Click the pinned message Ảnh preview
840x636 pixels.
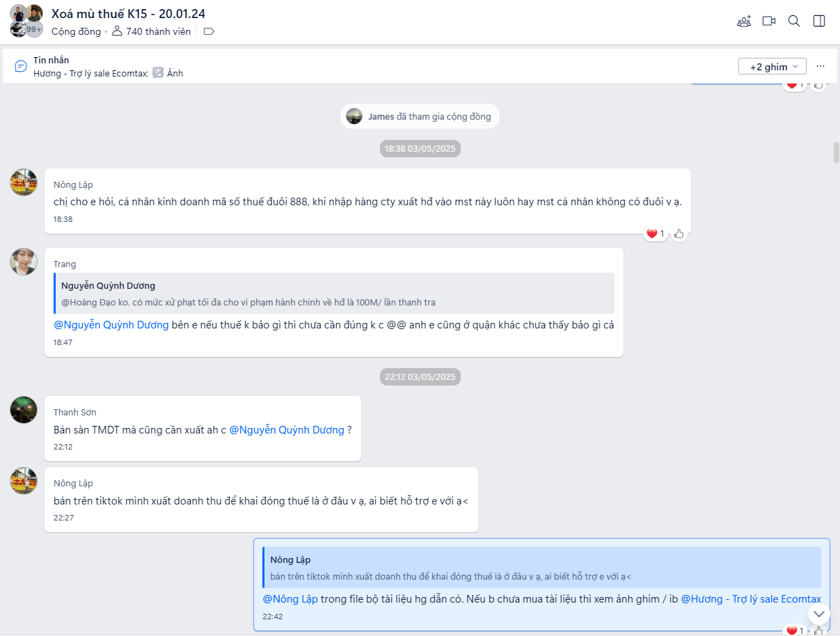pyautogui.click(x=169, y=73)
